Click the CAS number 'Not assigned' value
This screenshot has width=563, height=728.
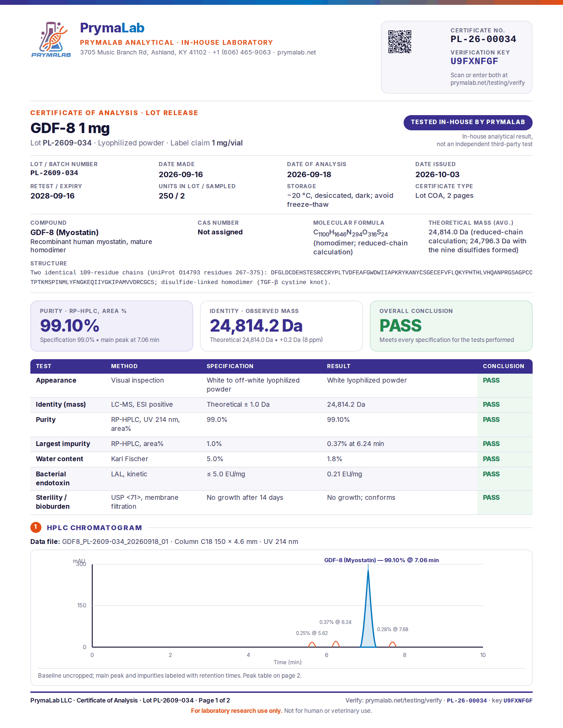[x=220, y=232]
